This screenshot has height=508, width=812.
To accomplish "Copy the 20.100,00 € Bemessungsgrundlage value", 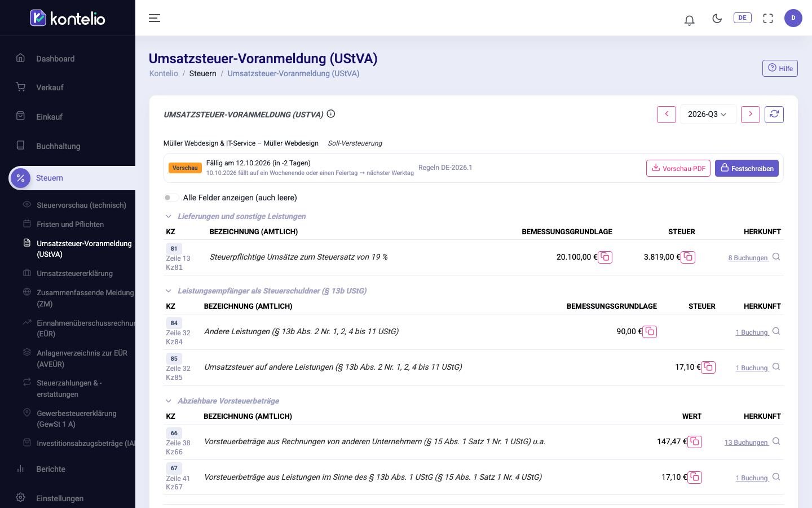I will (x=605, y=257).
